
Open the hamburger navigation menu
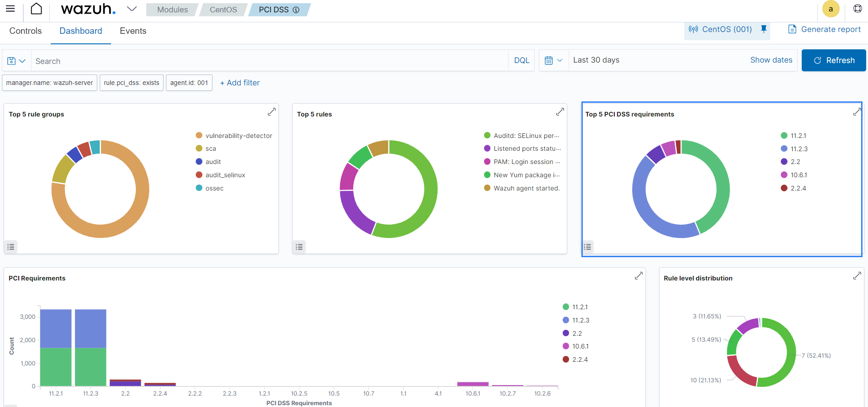click(x=10, y=9)
